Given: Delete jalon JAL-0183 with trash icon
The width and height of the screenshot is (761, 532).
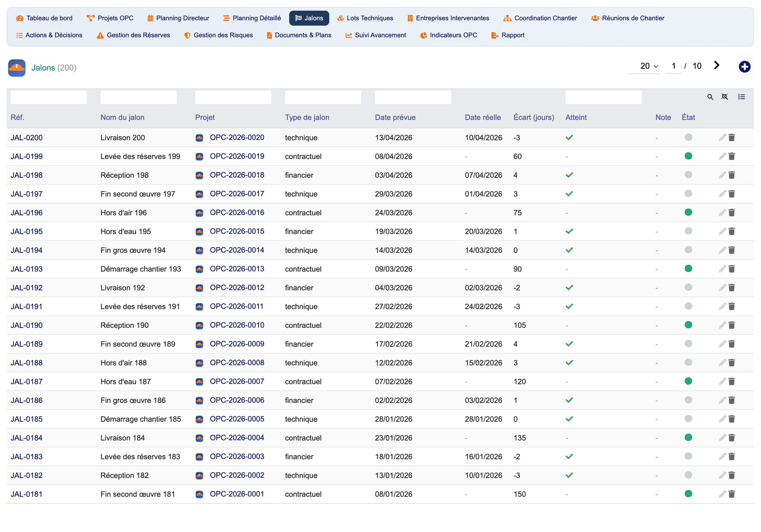Looking at the screenshot, I should click(x=732, y=457).
